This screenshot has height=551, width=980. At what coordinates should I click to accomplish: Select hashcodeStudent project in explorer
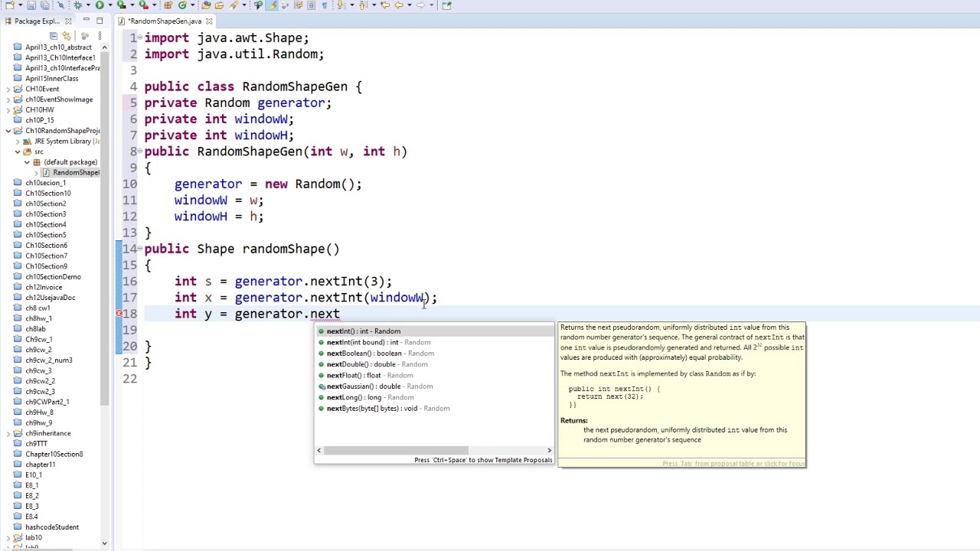click(x=52, y=527)
